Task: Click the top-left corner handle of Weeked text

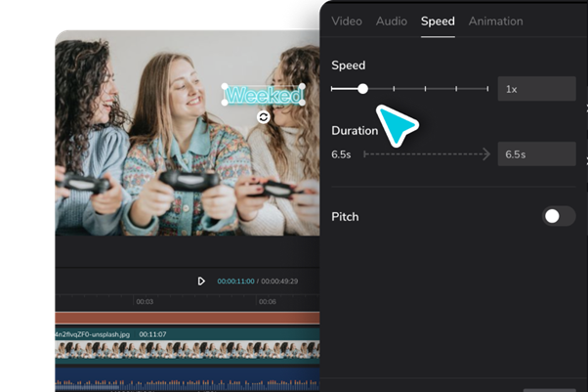Action: (x=225, y=86)
